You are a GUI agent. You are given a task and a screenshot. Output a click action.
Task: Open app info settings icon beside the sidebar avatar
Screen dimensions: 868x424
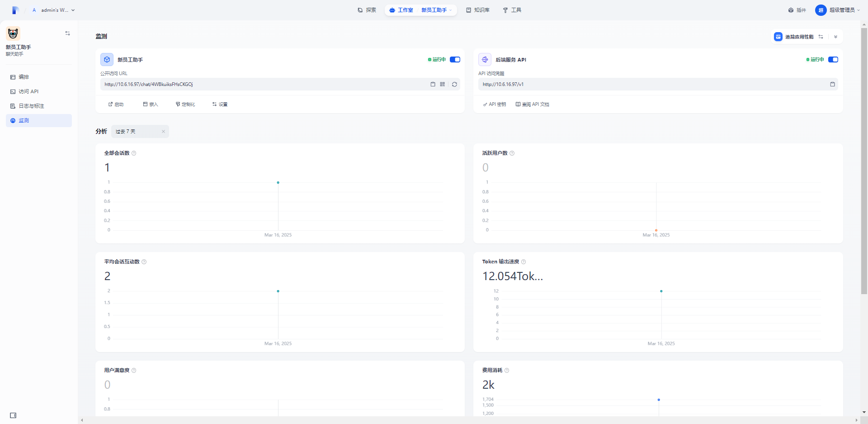pyautogui.click(x=67, y=33)
